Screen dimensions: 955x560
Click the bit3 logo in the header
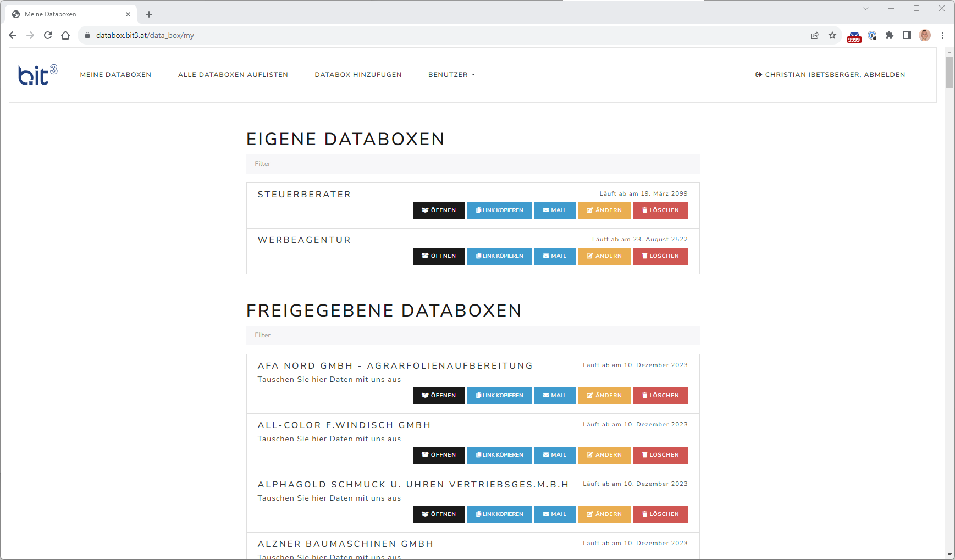tap(37, 75)
